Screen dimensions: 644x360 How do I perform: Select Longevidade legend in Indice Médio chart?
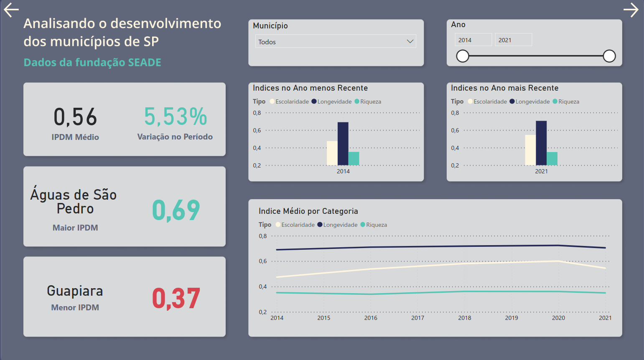338,225
